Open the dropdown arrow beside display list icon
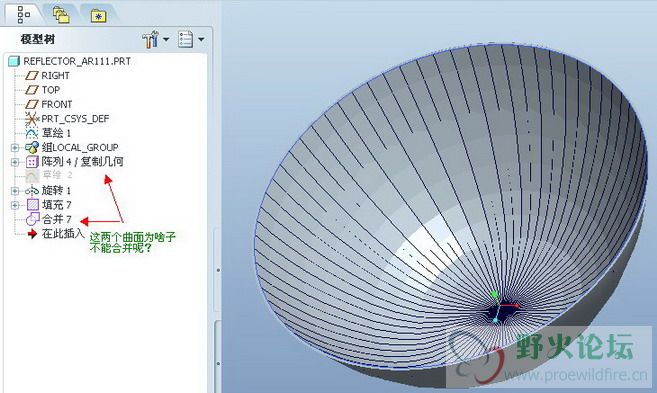Screen dimensions: 657x393 [x=201, y=39]
